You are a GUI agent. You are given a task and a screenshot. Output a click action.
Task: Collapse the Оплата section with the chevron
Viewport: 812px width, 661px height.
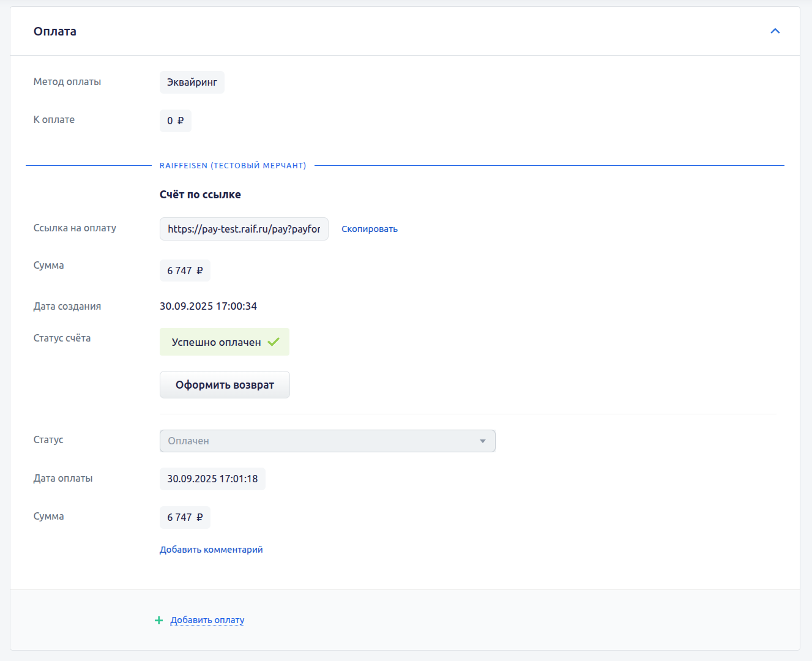(x=775, y=31)
